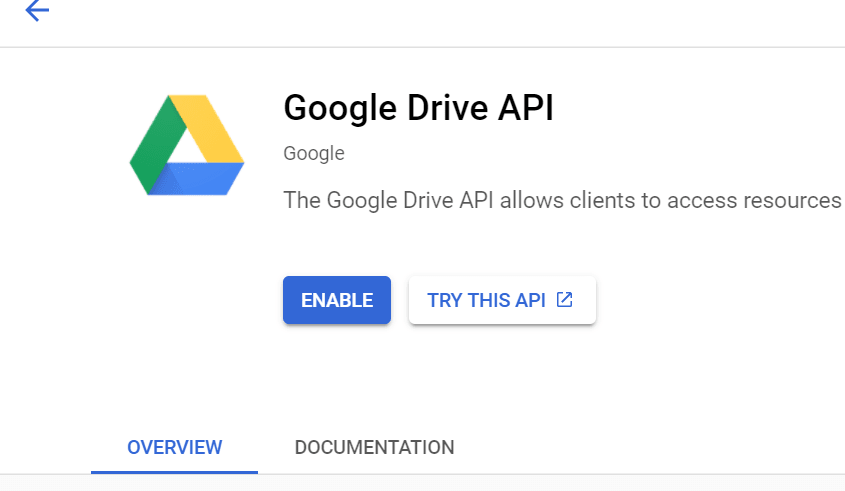Screen dimensions: 845x491
Task: Open the TRY THIS API button
Action: (x=502, y=300)
